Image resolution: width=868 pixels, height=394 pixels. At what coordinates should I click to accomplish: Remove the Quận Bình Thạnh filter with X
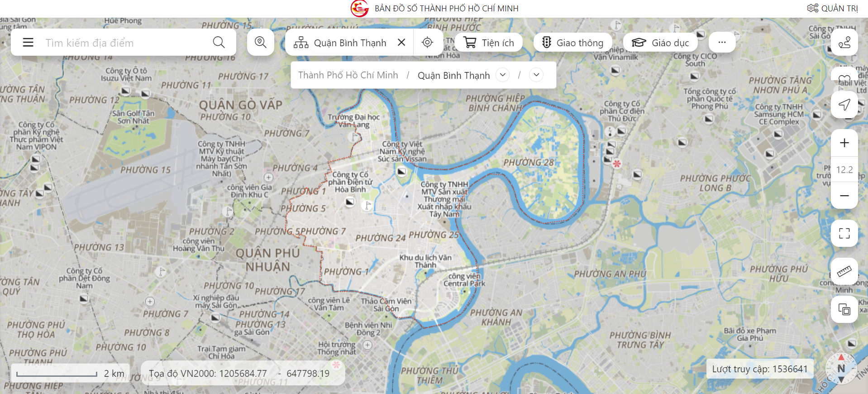(401, 43)
